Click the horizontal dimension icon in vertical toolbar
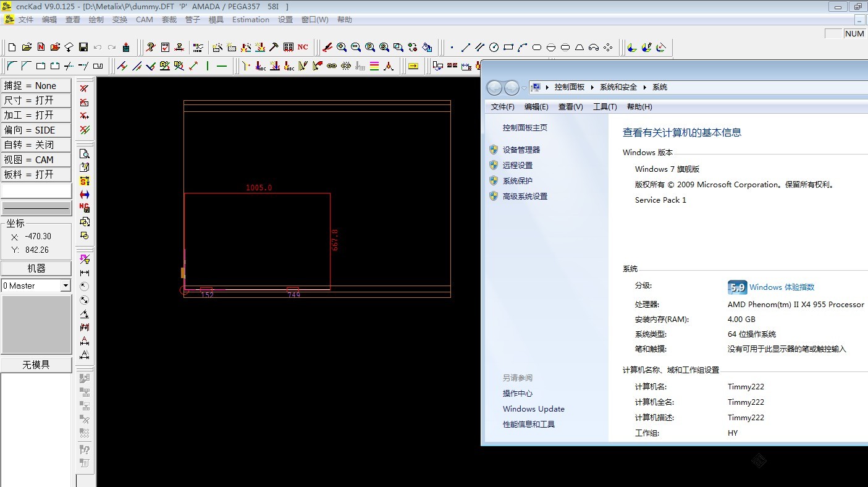Screen dimensions: 868x487 (x=85, y=273)
